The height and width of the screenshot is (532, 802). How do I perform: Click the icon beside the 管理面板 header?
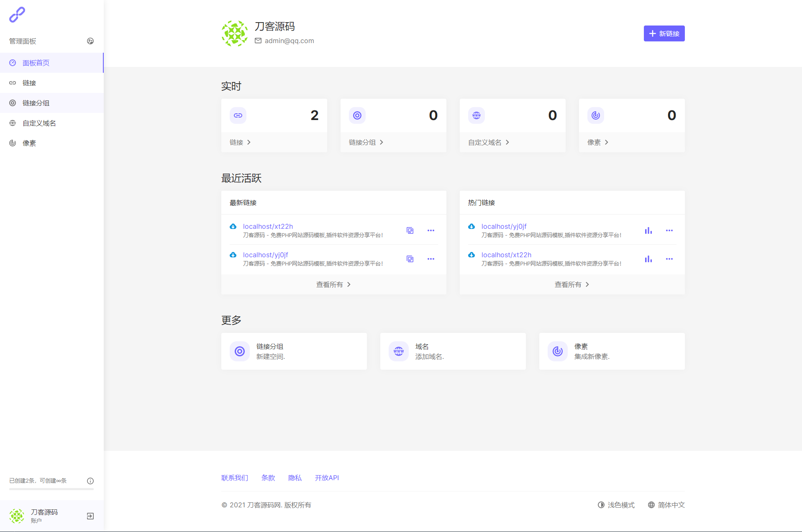pyautogui.click(x=90, y=41)
